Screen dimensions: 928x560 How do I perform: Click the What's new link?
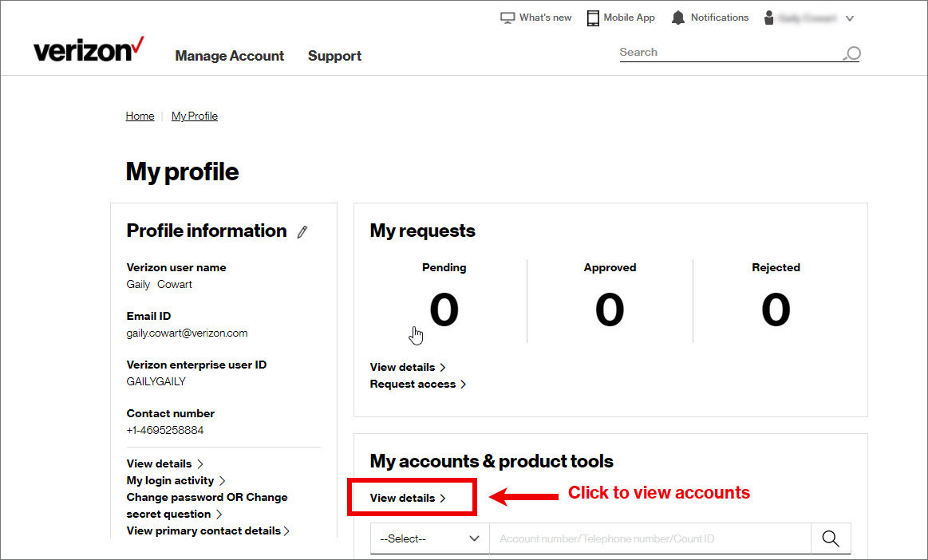click(x=545, y=18)
